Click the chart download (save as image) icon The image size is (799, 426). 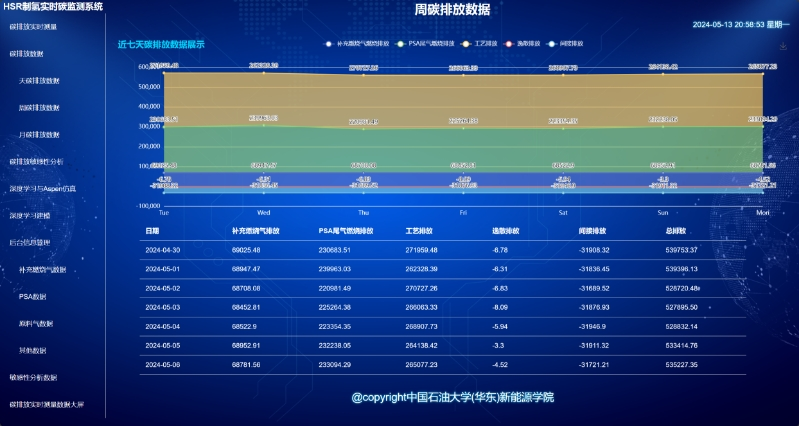pos(780,44)
